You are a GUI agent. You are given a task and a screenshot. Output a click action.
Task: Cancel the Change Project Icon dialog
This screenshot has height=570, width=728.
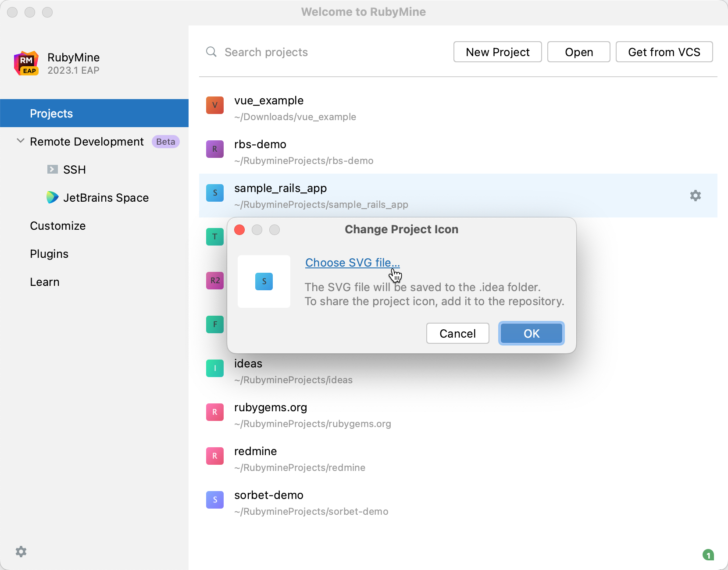(x=457, y=334)
